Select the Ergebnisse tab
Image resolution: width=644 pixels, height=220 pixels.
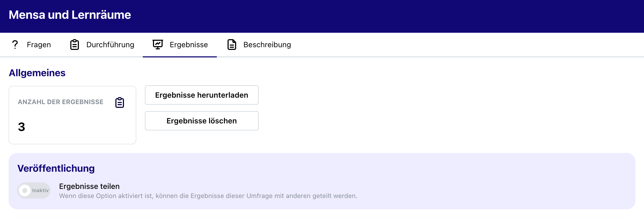click(180, 45)
